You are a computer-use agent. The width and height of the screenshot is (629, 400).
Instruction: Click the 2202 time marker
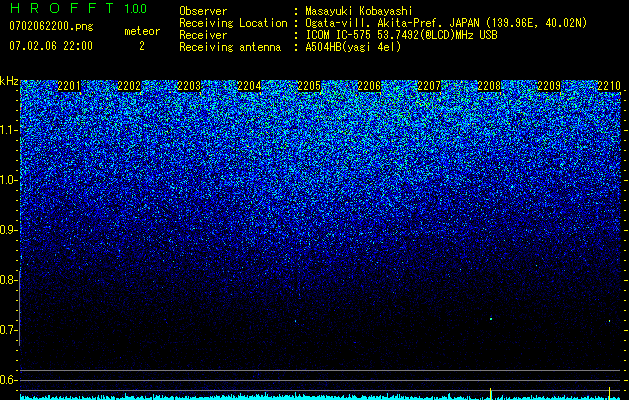129,86
